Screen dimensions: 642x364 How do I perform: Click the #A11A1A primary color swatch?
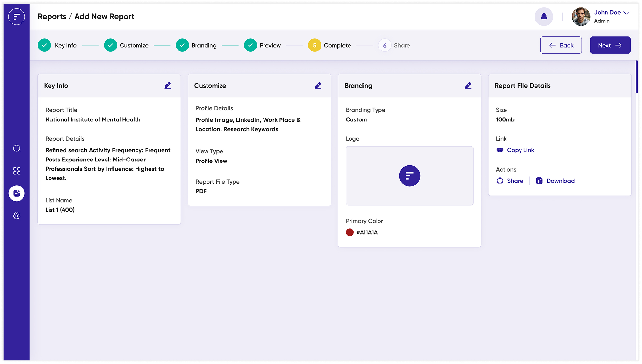point(350,232)
